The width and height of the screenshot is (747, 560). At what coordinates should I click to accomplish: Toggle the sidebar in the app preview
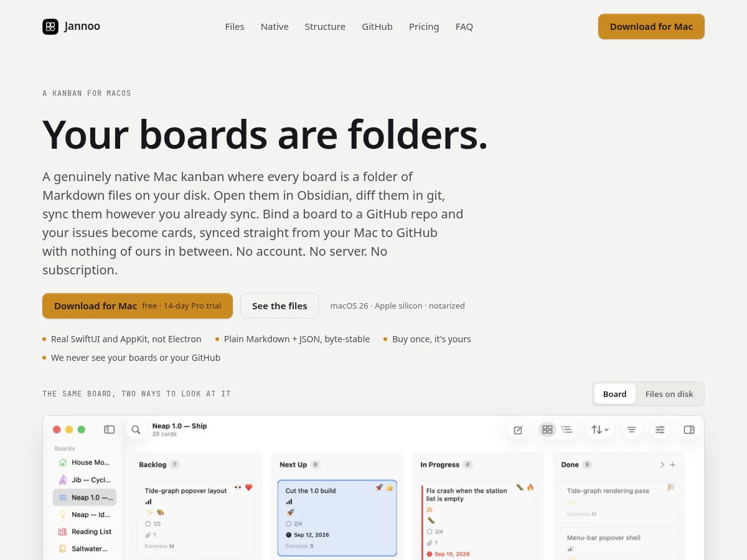tap(110, 429)
